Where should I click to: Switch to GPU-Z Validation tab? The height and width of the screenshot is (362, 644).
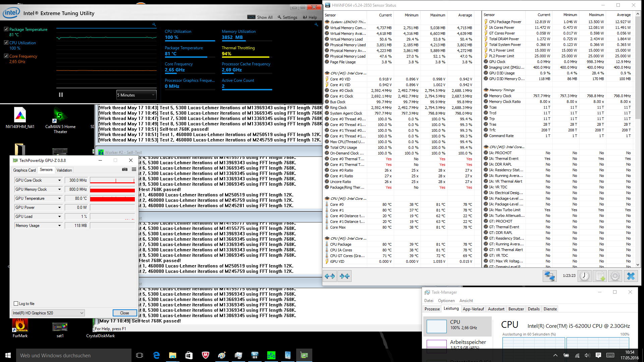coord(64,170)
